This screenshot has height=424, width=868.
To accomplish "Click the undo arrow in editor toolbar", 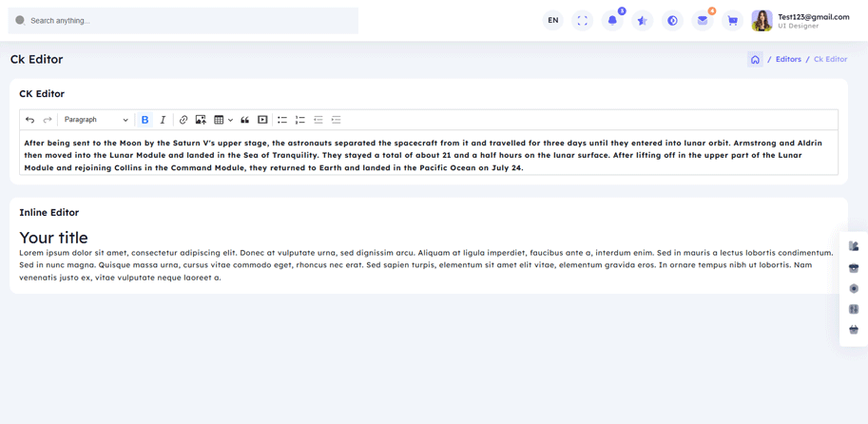I will coord(30,120).
